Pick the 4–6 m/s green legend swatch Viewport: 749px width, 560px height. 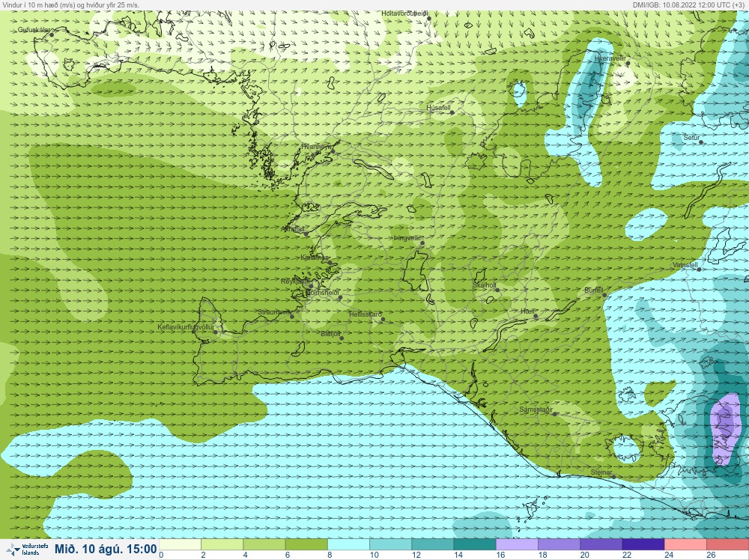coord(264,544)
